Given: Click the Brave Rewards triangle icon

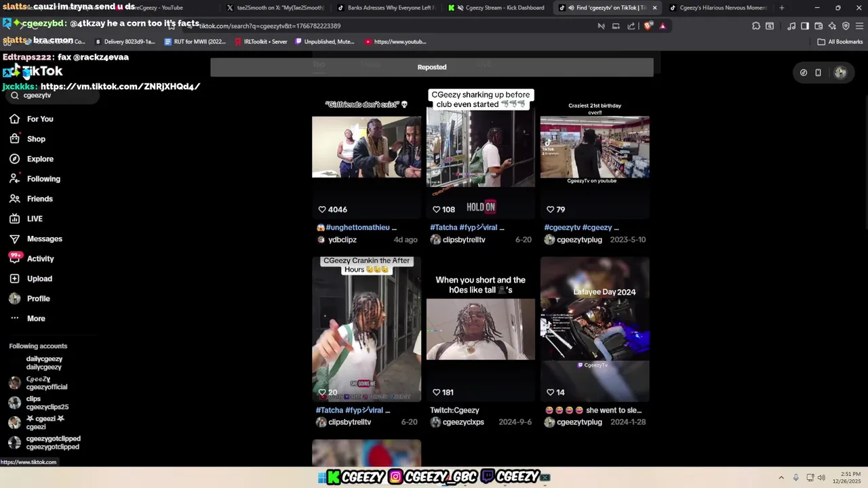Looking at the screenshot, I should pyautogui.click(x=663, y=26).
